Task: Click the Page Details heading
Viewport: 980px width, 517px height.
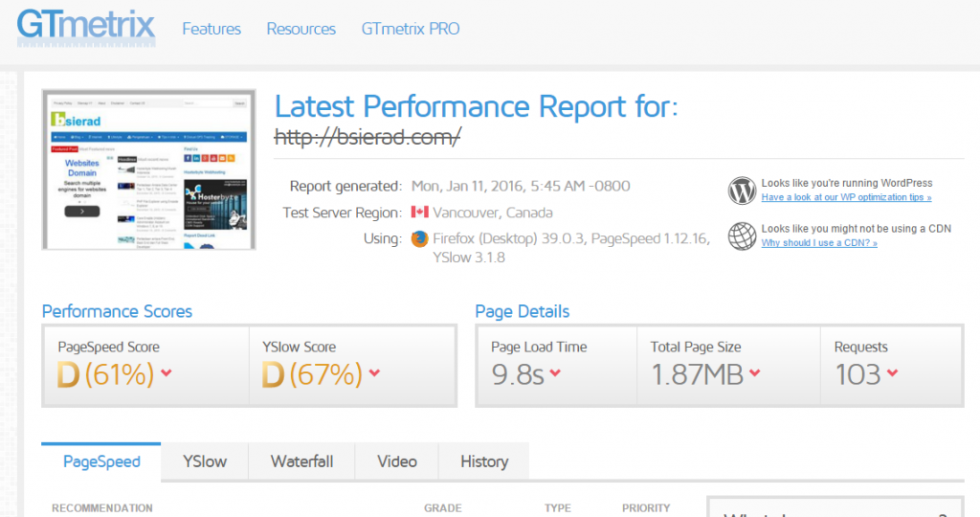Action: (x=522, y=311)
